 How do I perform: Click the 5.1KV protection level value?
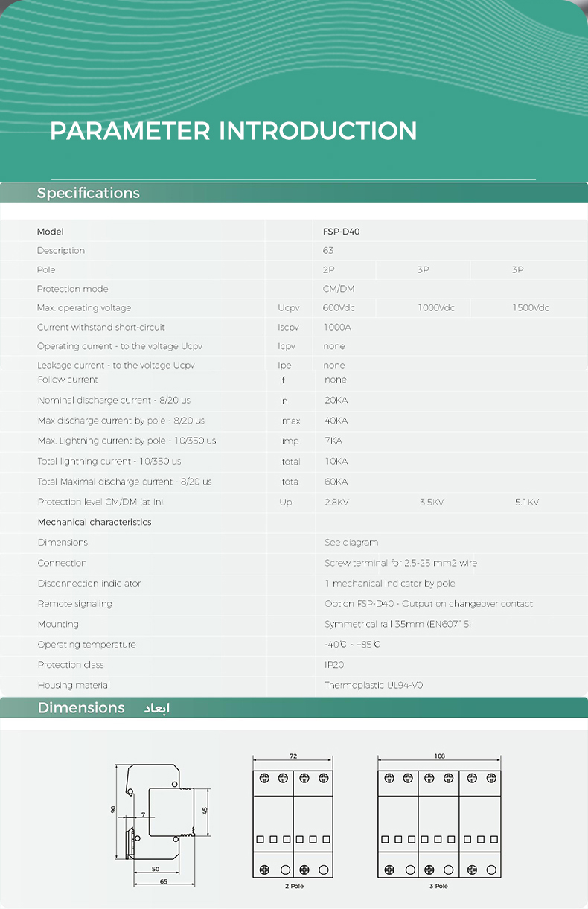[x=527, y=503]
